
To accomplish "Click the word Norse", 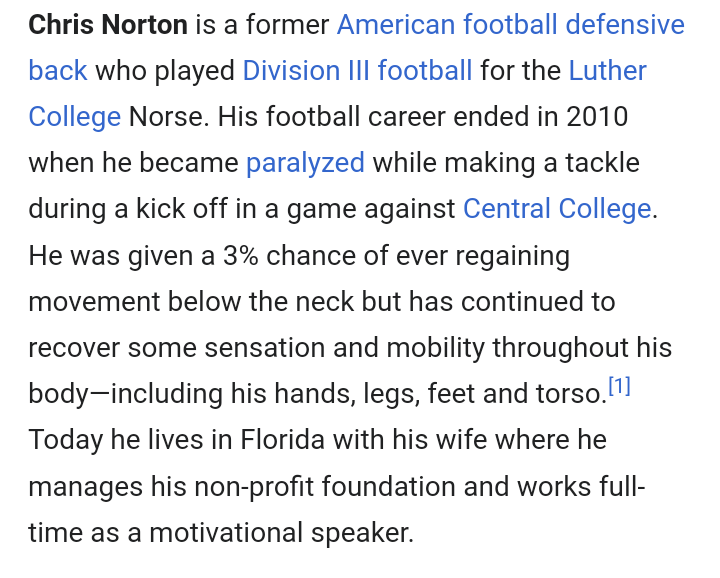I will [166, 117].
